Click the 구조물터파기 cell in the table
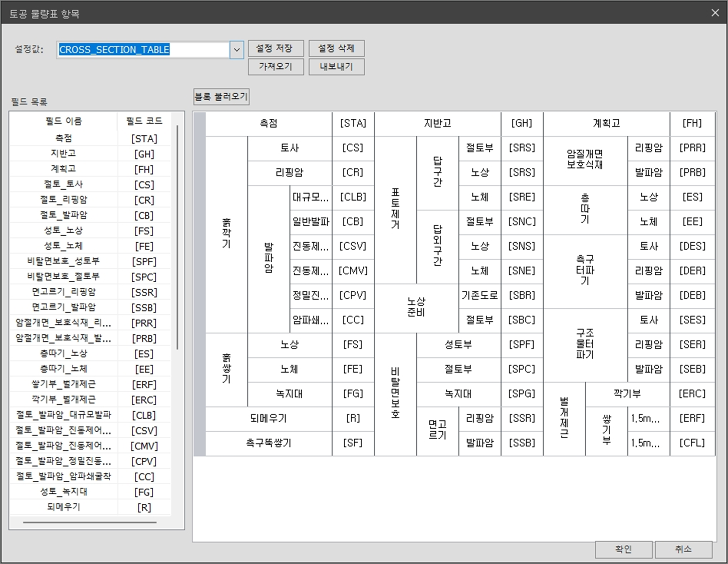 coord(585,345)
